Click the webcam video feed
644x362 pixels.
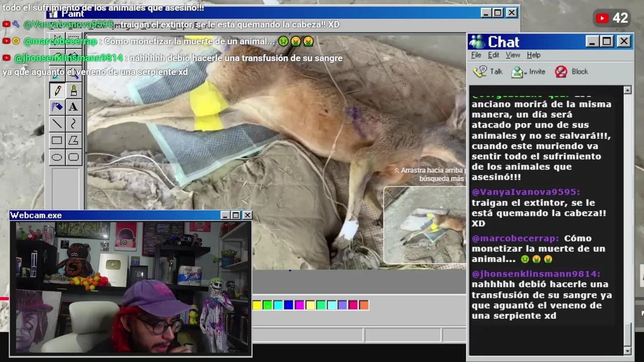131,288
